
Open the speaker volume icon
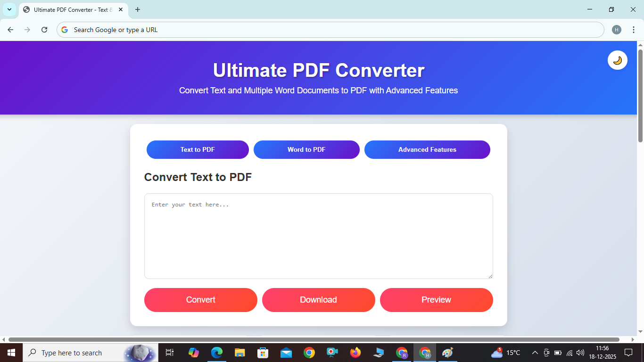(579, 353)
